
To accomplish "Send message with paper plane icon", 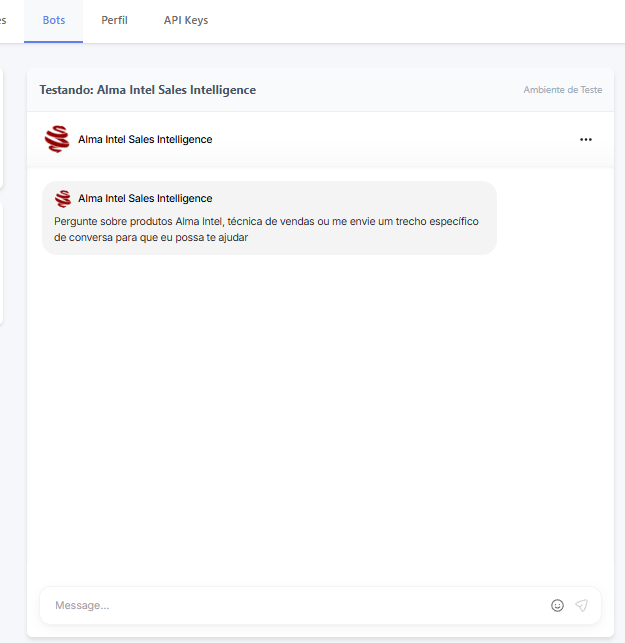I will [582, 605].
